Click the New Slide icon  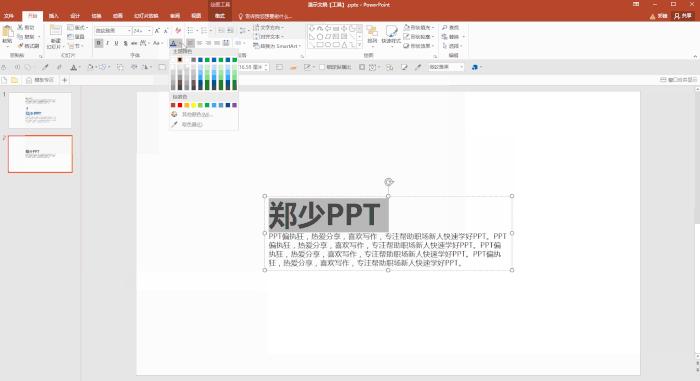(x=55, y=31)
